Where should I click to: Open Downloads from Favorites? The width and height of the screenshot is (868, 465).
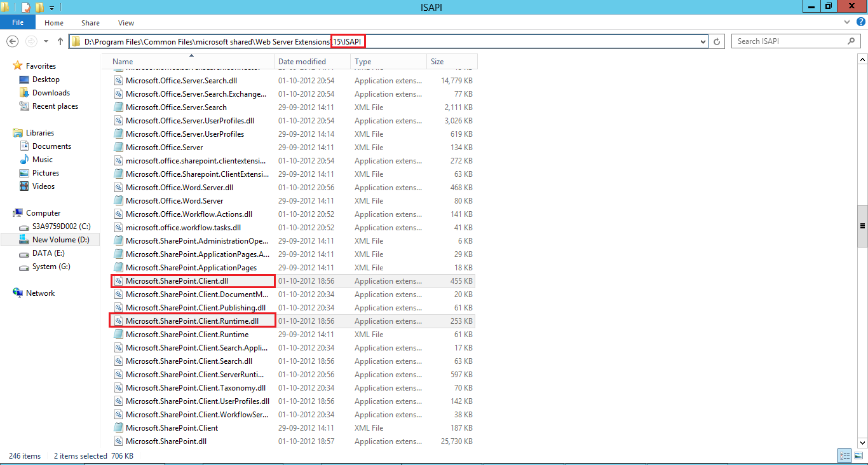tap(51, 93)
